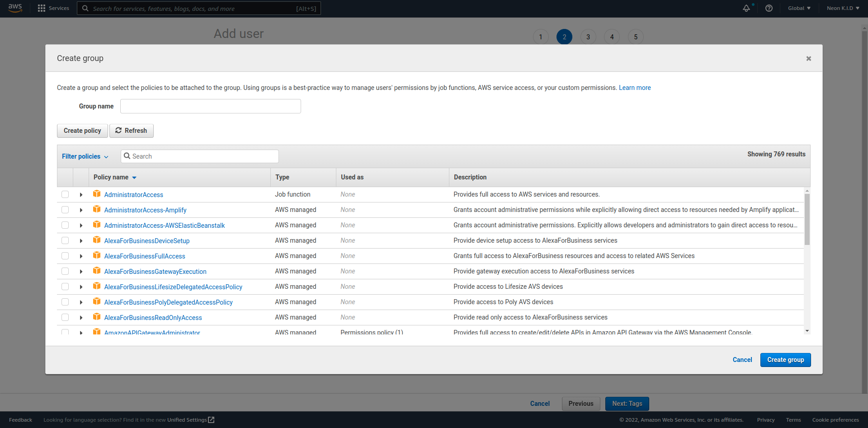Click Cancel in the Create group dialog
Screen dimensions: 868x428
pos(742,360)
